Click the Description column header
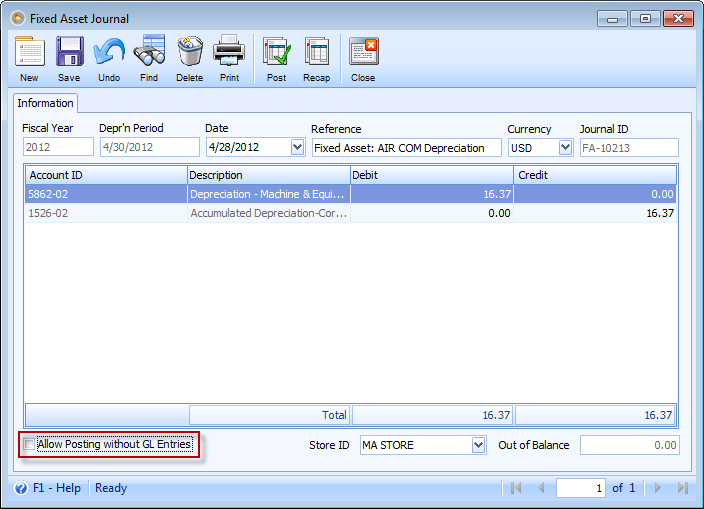Screen dimensions: 704x509 pos(268,175)
